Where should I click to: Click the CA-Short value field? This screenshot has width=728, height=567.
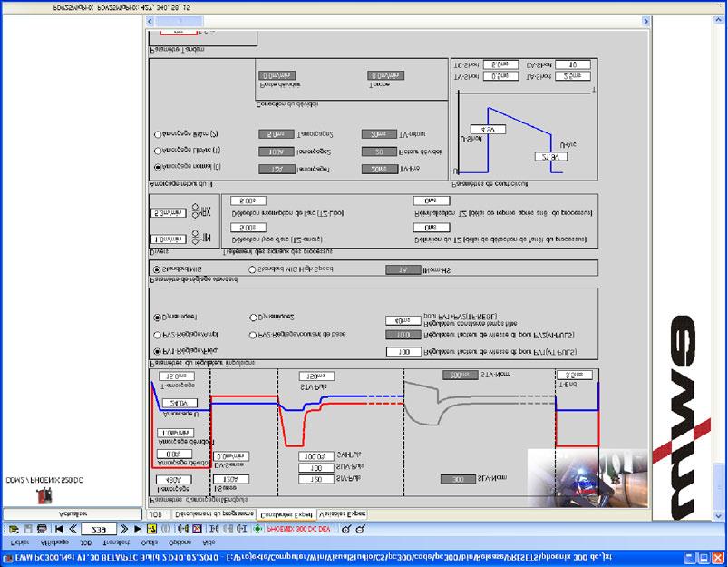572,64
